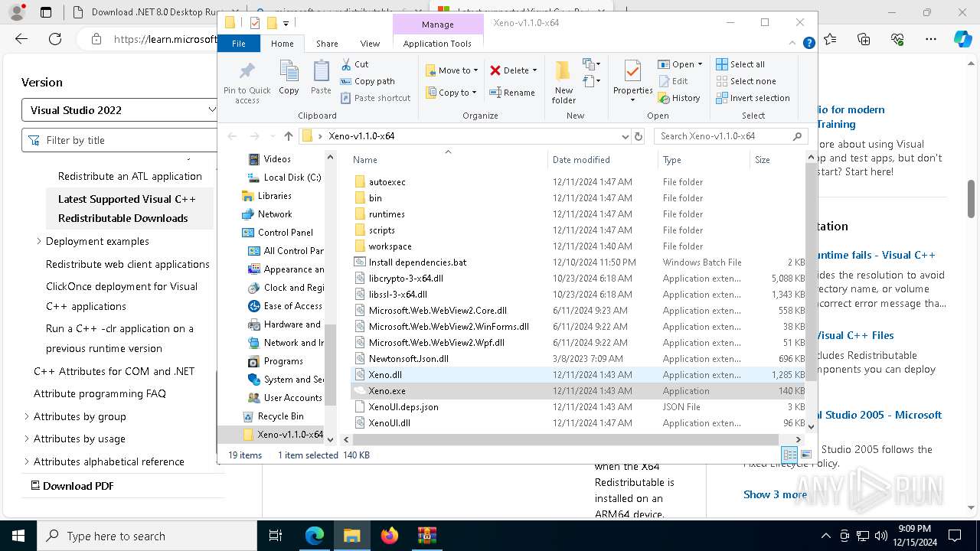980x551 pixels.
Task: Click Edit in the Open group
Action: (x=673, y=81)
